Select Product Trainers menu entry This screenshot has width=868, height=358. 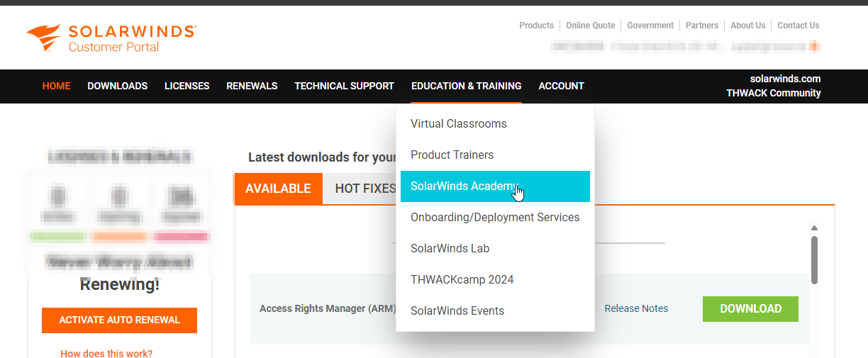coord(495,155)
